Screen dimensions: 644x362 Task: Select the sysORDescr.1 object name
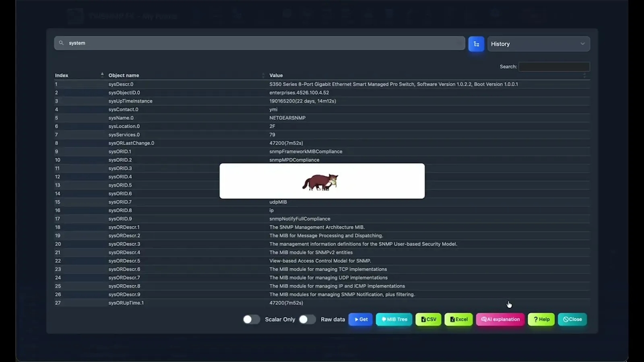(124, 227)
